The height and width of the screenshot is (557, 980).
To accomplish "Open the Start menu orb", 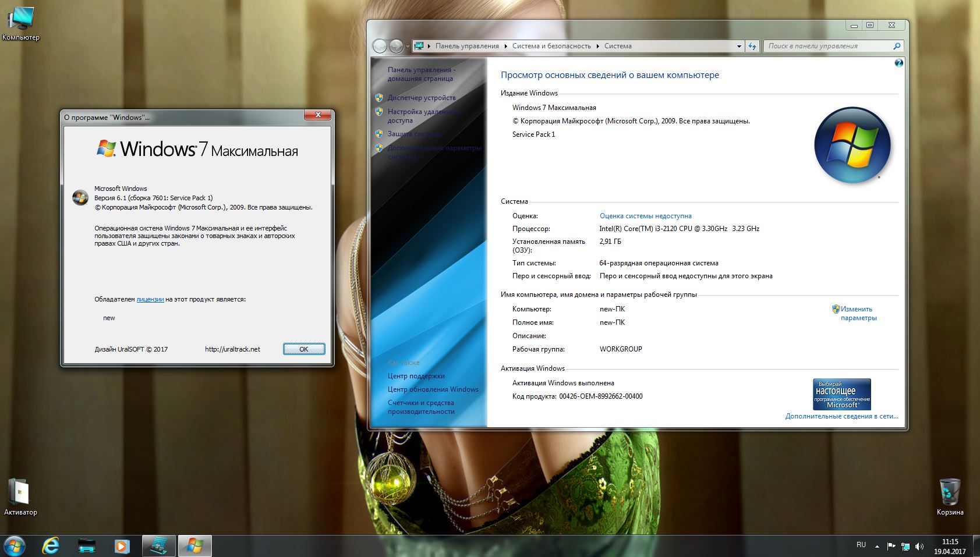I will click(14, 546).
